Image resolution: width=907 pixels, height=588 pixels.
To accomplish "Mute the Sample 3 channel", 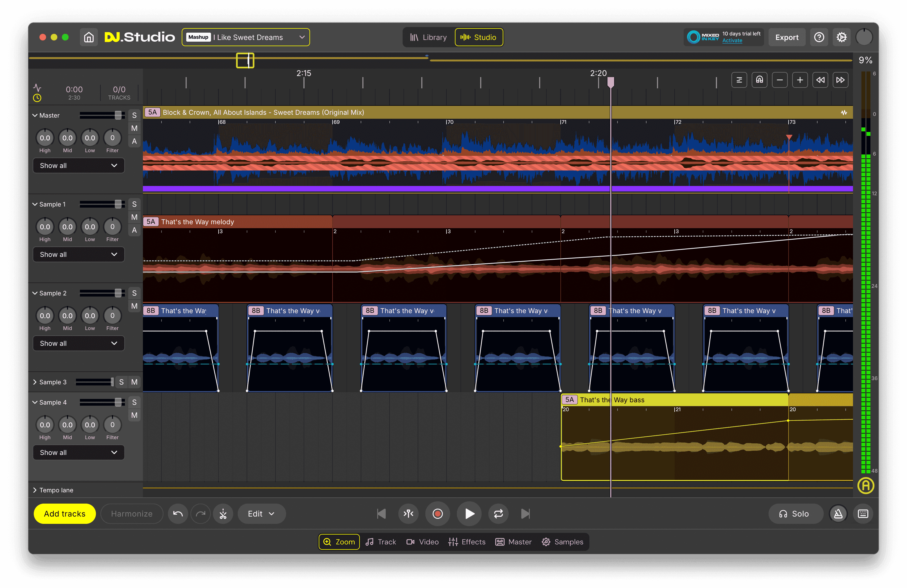I will coord(134,382).
